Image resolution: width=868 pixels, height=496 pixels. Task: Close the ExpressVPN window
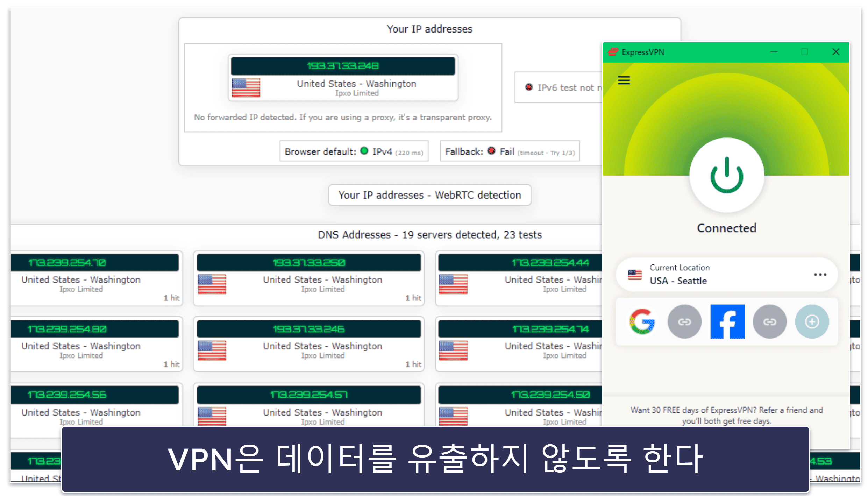click(836, 52)
